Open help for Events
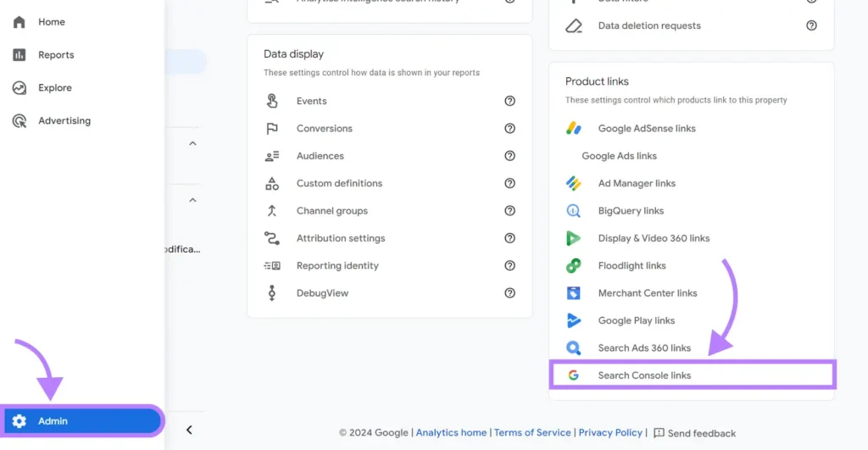868x450 pixels. pyautogui.click(x=509, y=101)
